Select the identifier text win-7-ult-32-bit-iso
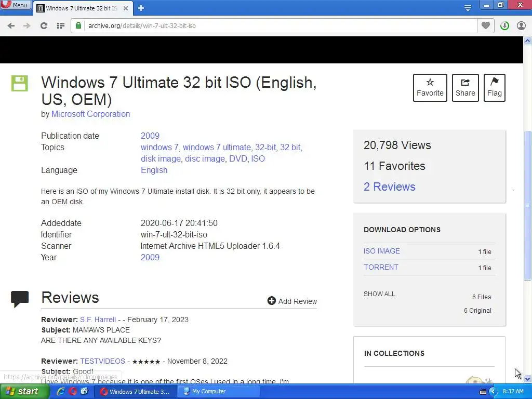 174,234
